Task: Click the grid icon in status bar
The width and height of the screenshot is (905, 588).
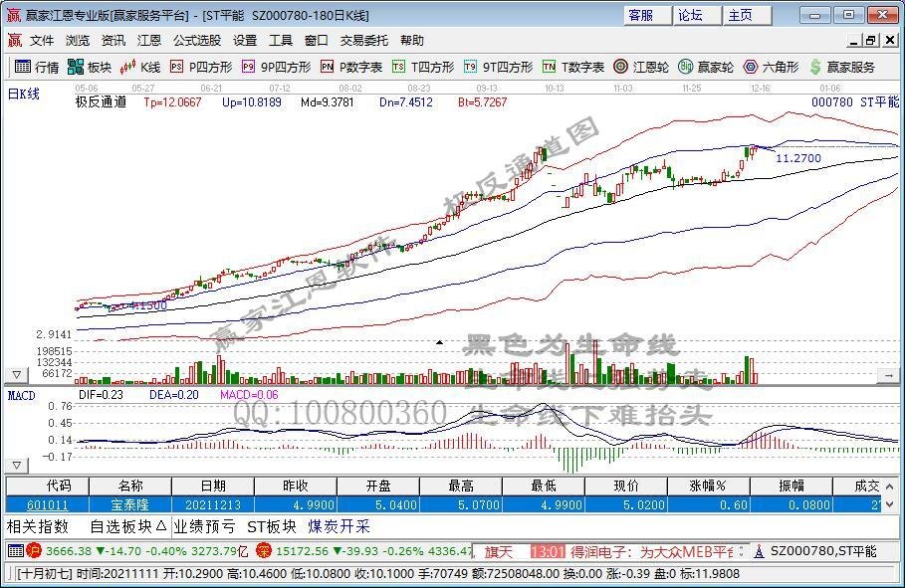Action: click(16, 551)
